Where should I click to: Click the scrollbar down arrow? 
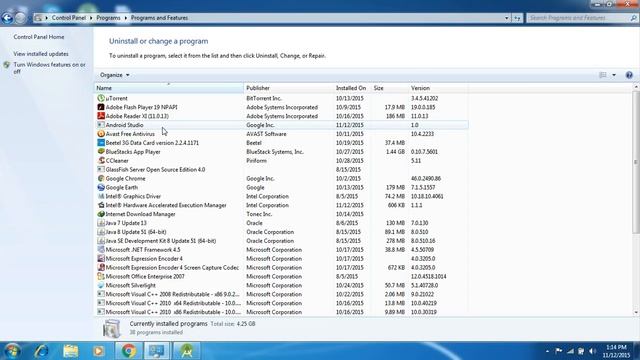point(636,313)
